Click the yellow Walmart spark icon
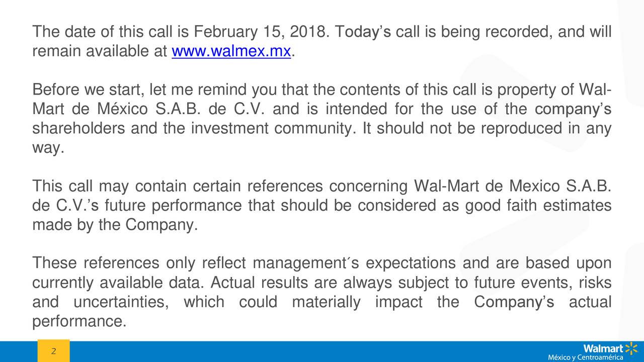The image size is (644, 362). click(x=631, y=348)
